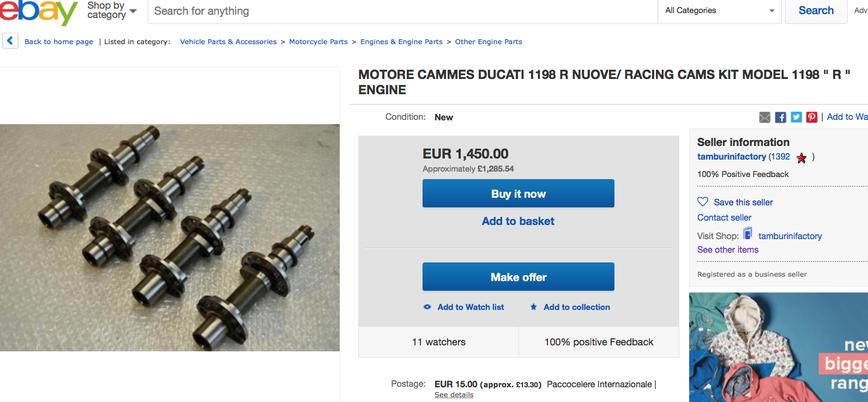Image resolution: width=868 pixels, height=402 pixels.
Task: Click the camshaft product photo
Action: pyautogui.click(x=170, y=237)
